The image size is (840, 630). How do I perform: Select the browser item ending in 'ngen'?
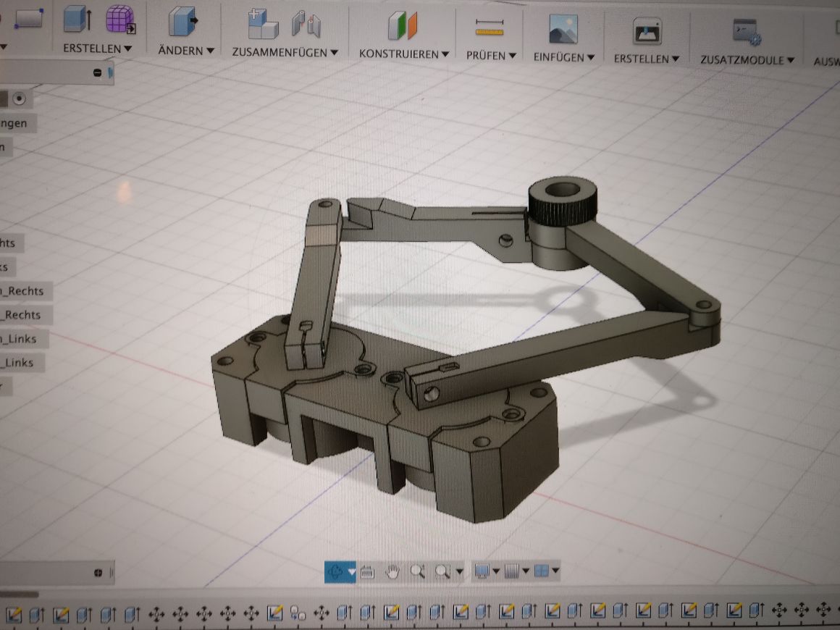17,123
